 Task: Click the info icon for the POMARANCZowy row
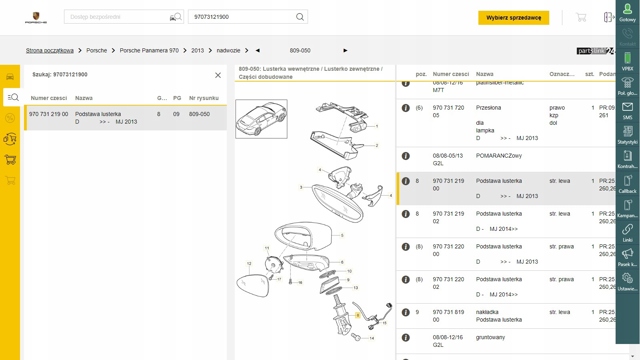point(405,156)
